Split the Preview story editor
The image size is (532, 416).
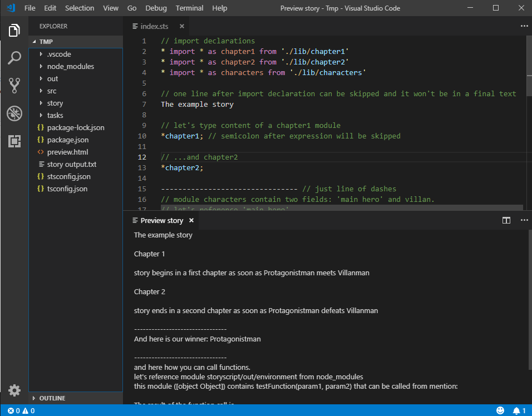coord(506,220)
